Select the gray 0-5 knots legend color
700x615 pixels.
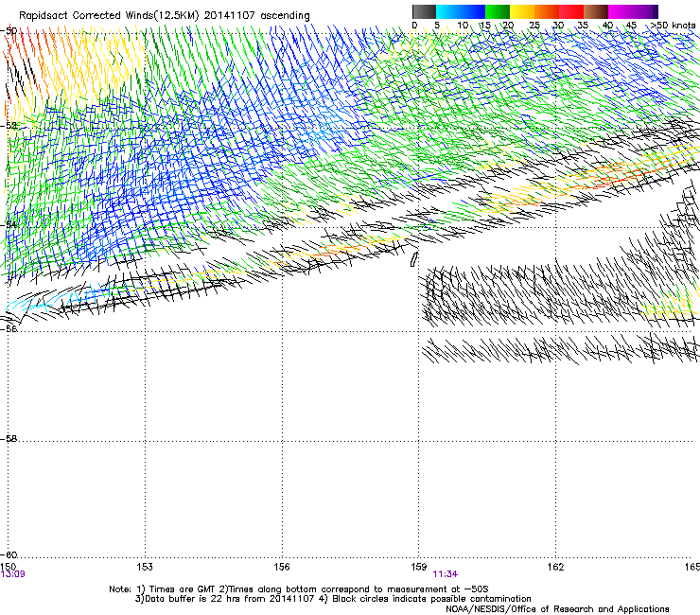pyautogui.click(x=424, y=11)
